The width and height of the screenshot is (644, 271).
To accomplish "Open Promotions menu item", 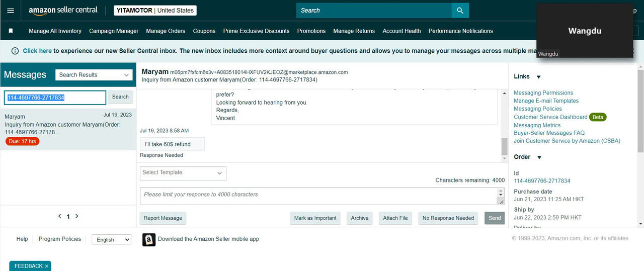I will click(311, 31).
